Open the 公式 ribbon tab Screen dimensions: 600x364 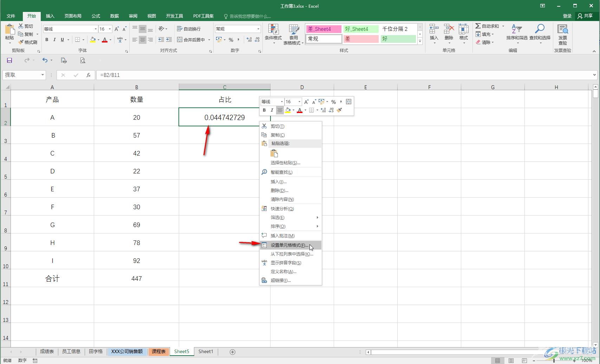[96, 16]
